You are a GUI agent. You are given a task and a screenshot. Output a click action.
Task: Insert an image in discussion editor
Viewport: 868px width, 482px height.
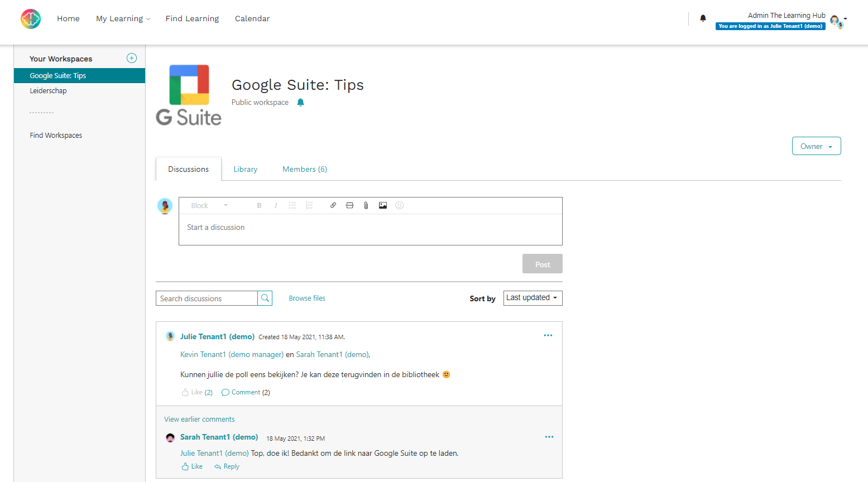click(x=383, y=205)
